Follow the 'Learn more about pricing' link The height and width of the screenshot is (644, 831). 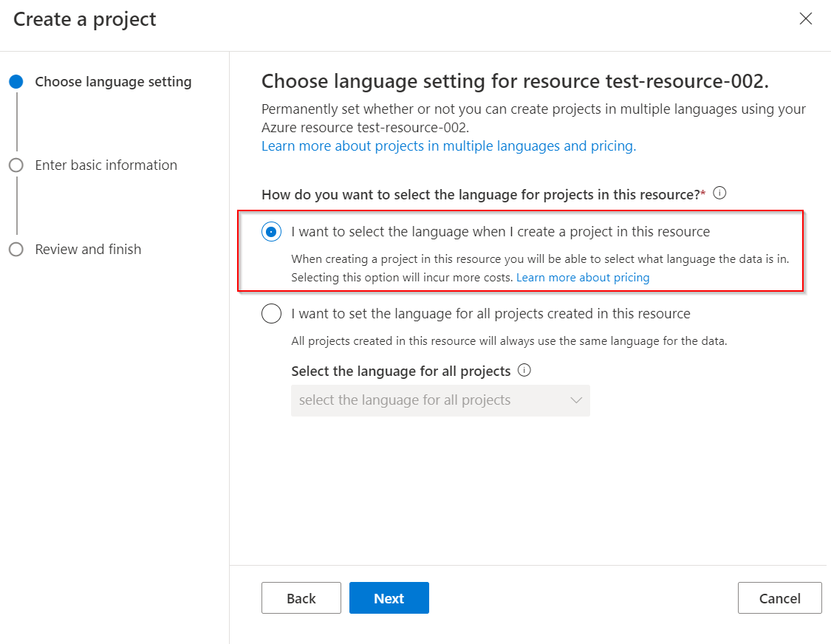(583, 278)
